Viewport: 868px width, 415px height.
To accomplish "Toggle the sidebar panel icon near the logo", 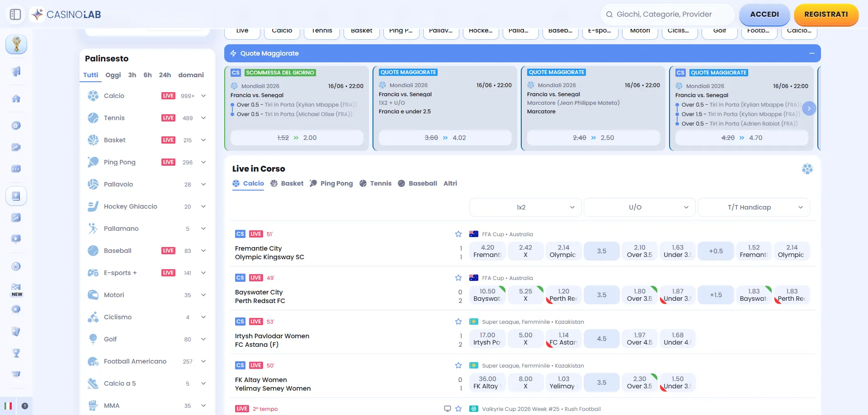I will pos(15,14).
